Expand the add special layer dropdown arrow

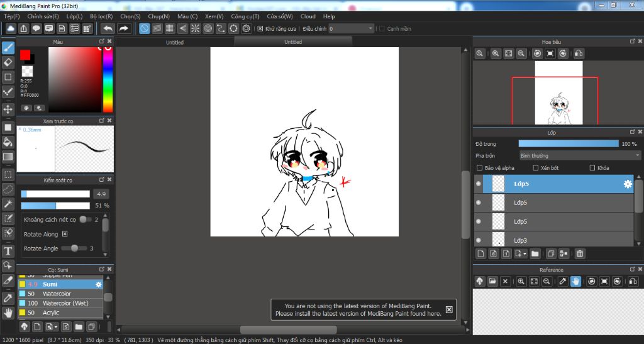tap(525, 253)
